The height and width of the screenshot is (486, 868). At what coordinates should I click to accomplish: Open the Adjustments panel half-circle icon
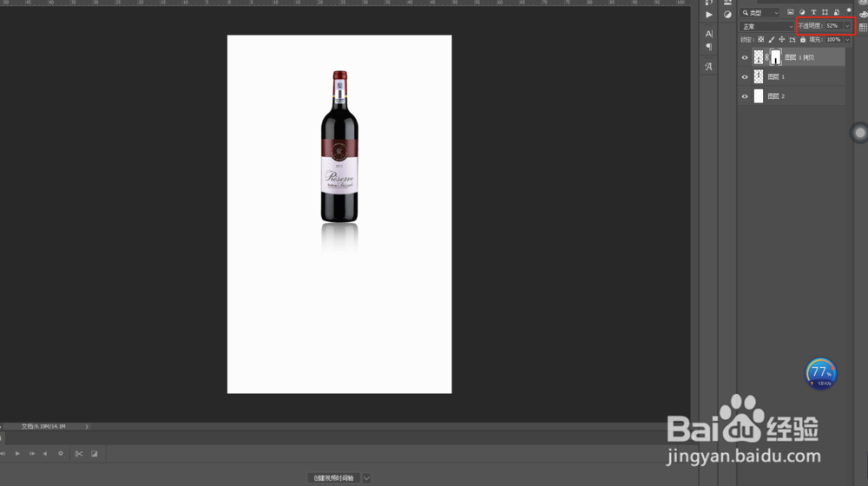pyautogui.click(x=727, y=15)
